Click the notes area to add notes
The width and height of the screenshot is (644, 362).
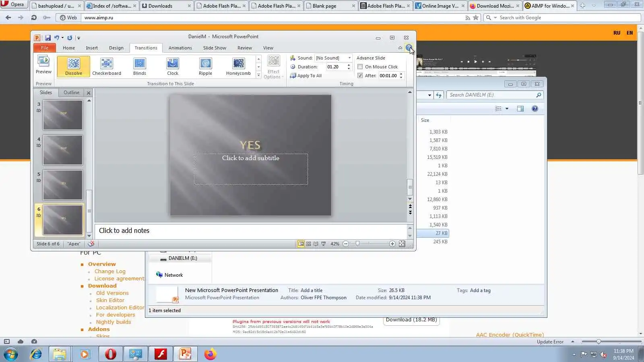(x=251, y=230)
